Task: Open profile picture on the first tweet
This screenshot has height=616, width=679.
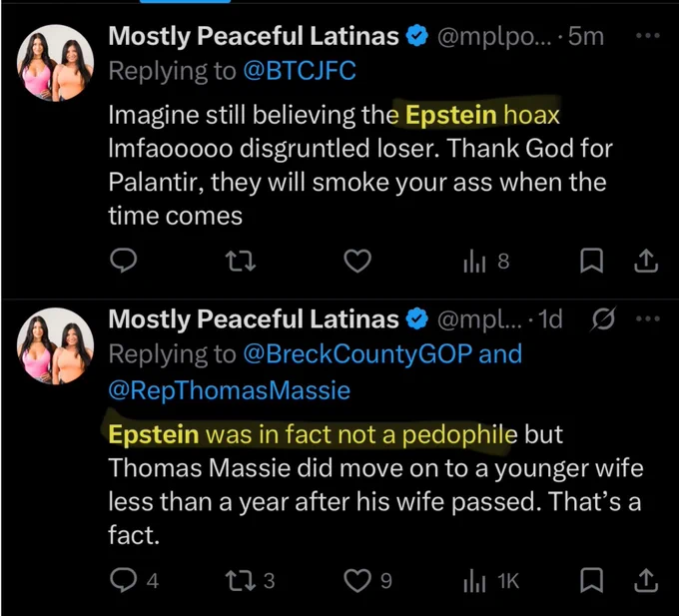Action: 55,63
